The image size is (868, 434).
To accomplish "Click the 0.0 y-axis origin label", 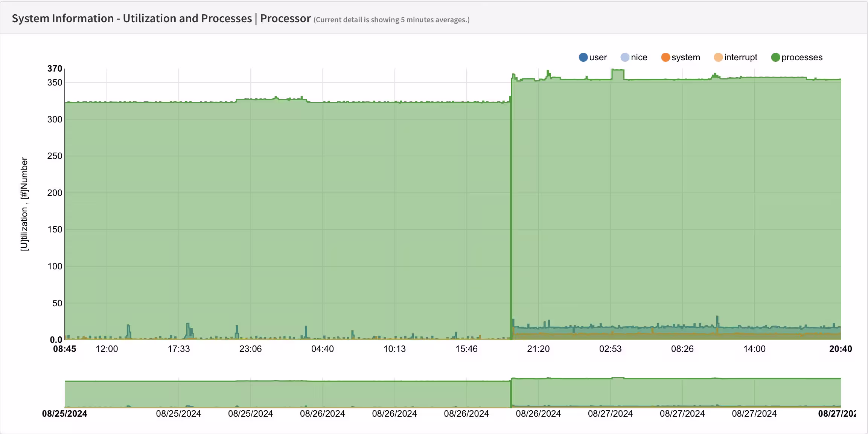I will pyautogui.click(x=56, y=340).
